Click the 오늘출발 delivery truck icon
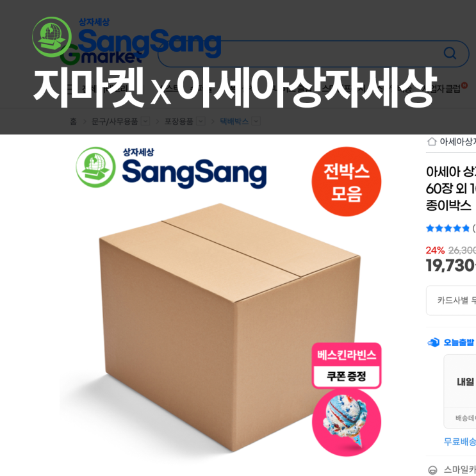476x476 pixels. tap(433, 343)
